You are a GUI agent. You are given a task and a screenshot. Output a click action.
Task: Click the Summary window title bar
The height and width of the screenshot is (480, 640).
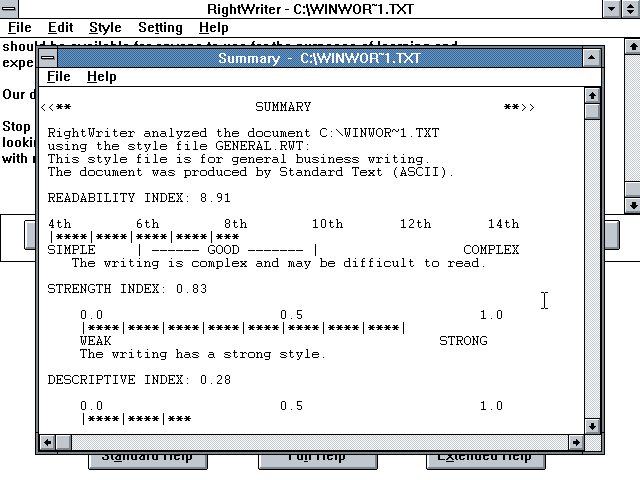tap(320, 58)
